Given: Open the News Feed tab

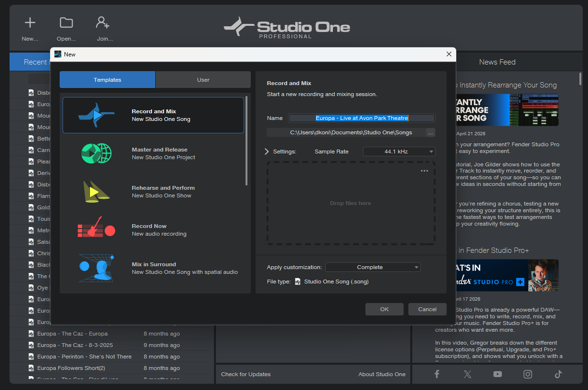Looking at the screenshot, I should [x=497, y=62].
